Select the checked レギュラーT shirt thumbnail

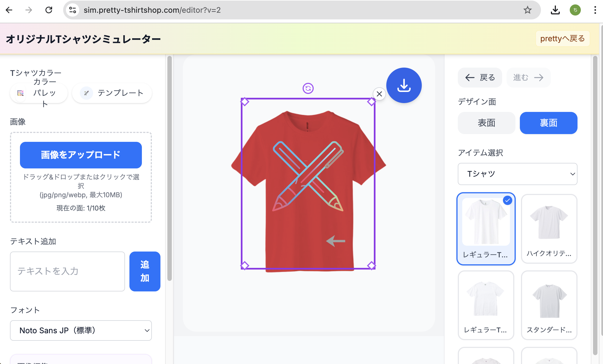[486, 229]
